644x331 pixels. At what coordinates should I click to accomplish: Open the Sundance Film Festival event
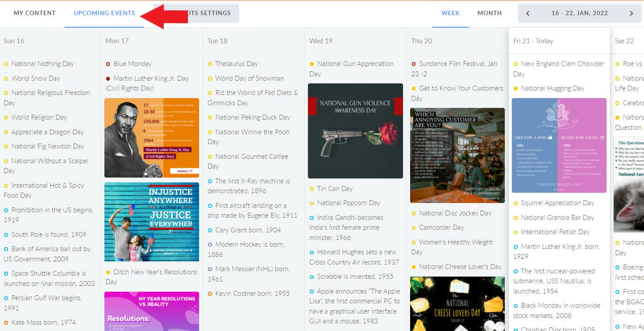pos(457,64)
